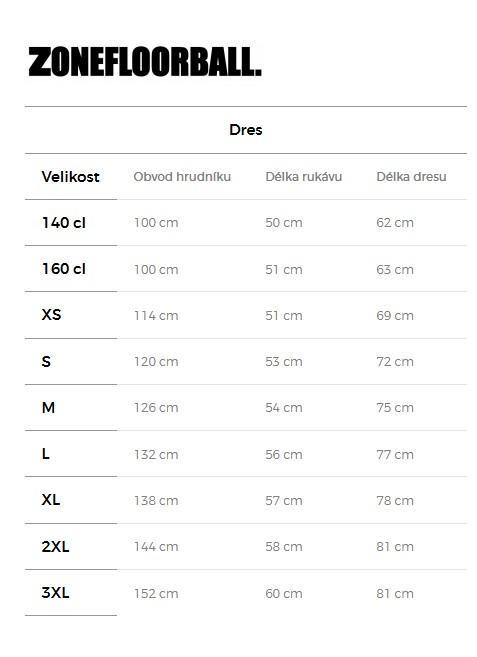Select the Dres table title
Screen dimensions: 477x657
(x=246, y=130)
